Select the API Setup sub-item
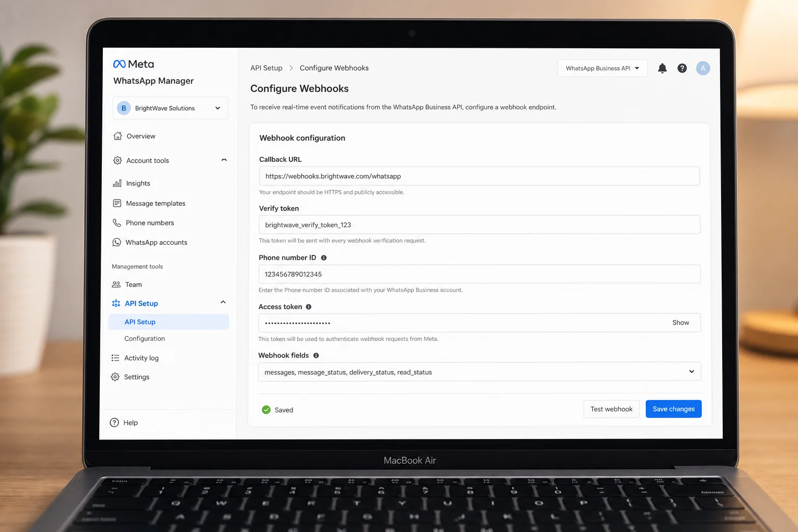Image resolution: width=798 pixels, height=532 pixels. [168, 322]
